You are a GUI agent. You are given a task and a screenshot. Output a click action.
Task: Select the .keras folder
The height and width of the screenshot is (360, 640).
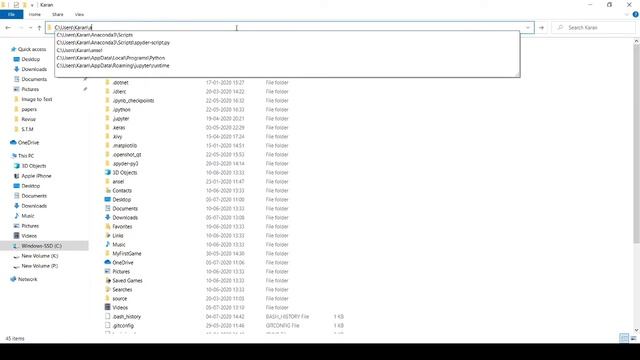click(119, 127)
